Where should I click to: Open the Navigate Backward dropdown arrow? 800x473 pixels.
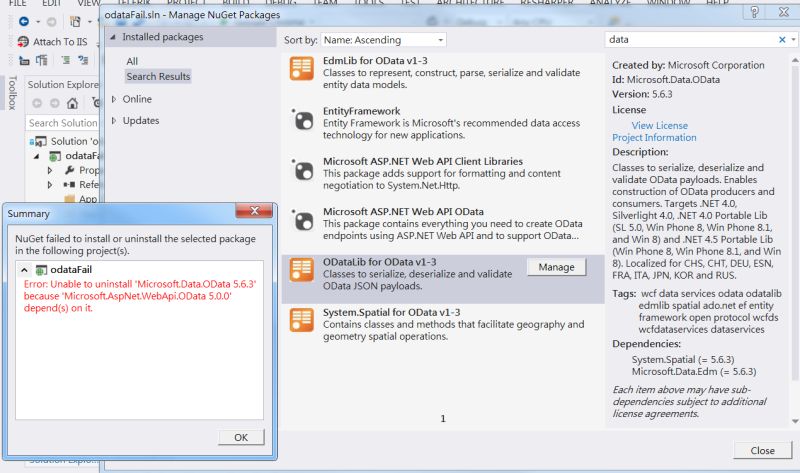(38, 22)
